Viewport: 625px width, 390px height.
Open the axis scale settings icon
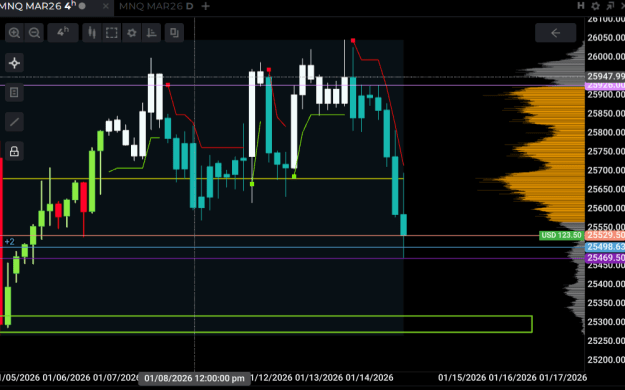point(151,33)
